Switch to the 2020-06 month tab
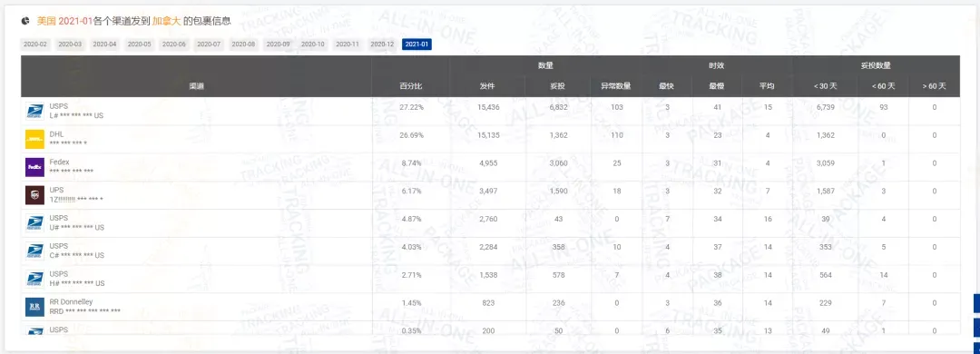Screen dimensions: 980x354 173,44
